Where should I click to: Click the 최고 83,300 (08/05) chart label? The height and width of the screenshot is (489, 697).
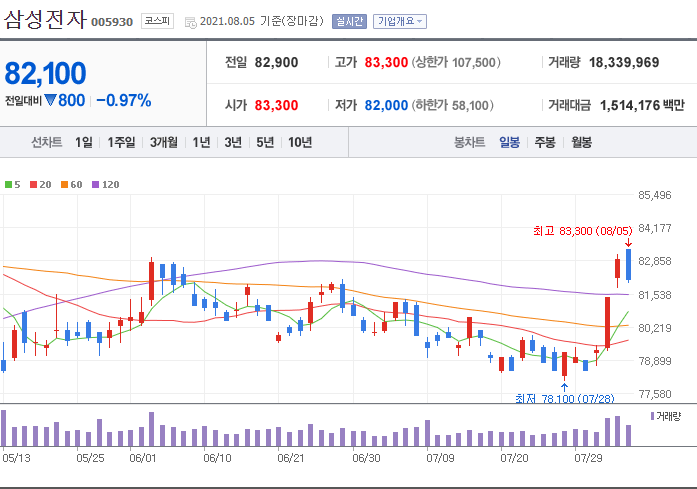582,231
